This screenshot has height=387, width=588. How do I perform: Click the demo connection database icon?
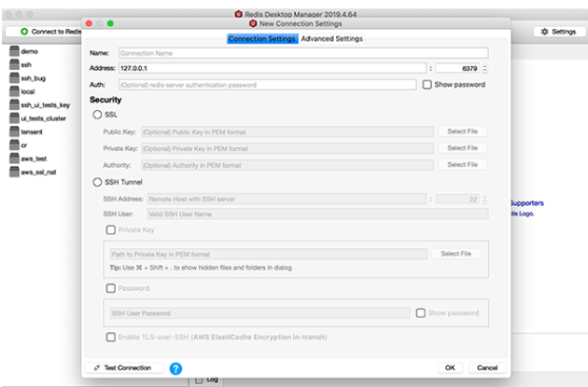(x=14, y=51)
